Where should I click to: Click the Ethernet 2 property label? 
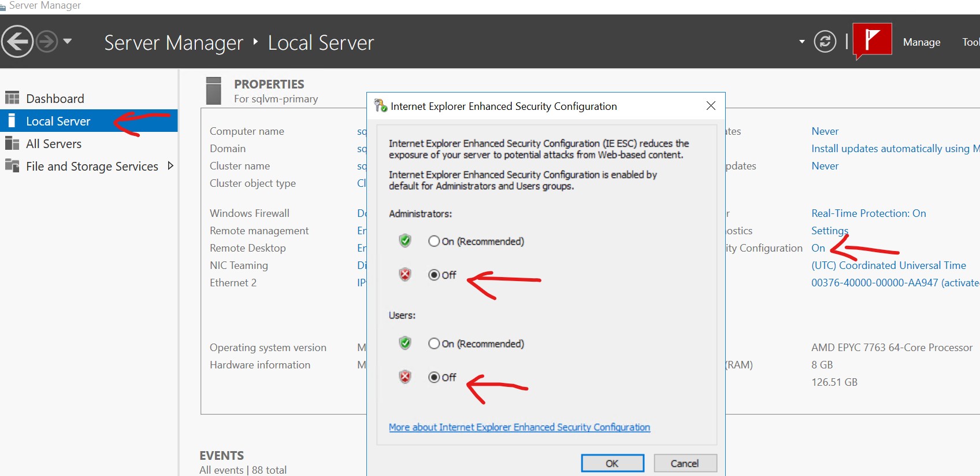233,283
